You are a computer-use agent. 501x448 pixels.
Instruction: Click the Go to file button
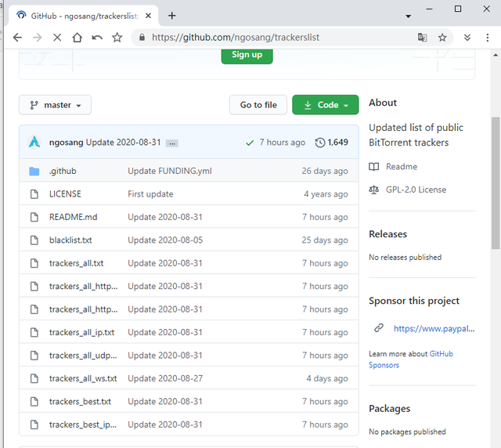tap(258, 105)
